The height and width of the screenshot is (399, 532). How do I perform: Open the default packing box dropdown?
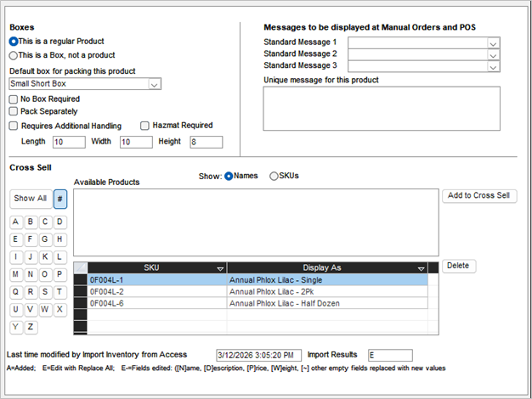pos(154,84)
